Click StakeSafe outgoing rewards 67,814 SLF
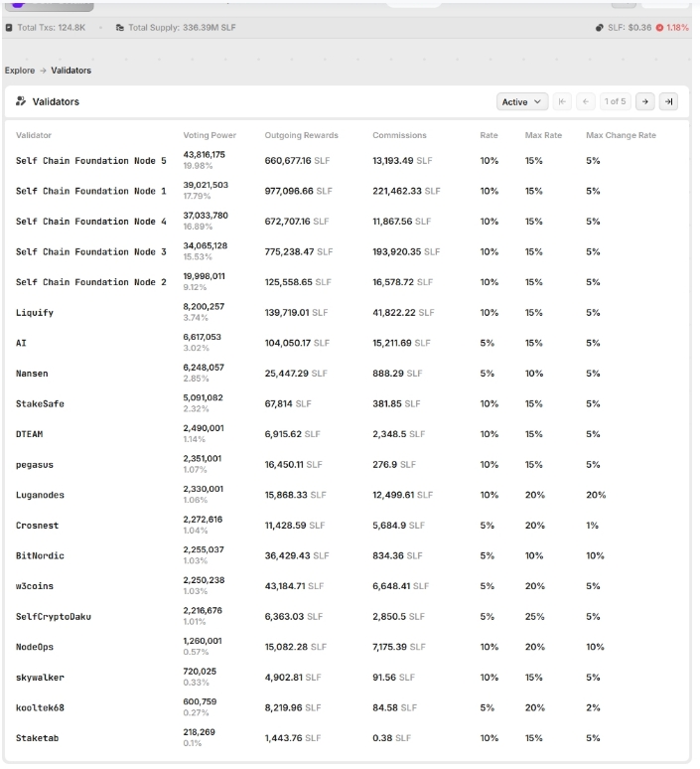This screenshot has height=769, width=700. click(x=288, y=403)
